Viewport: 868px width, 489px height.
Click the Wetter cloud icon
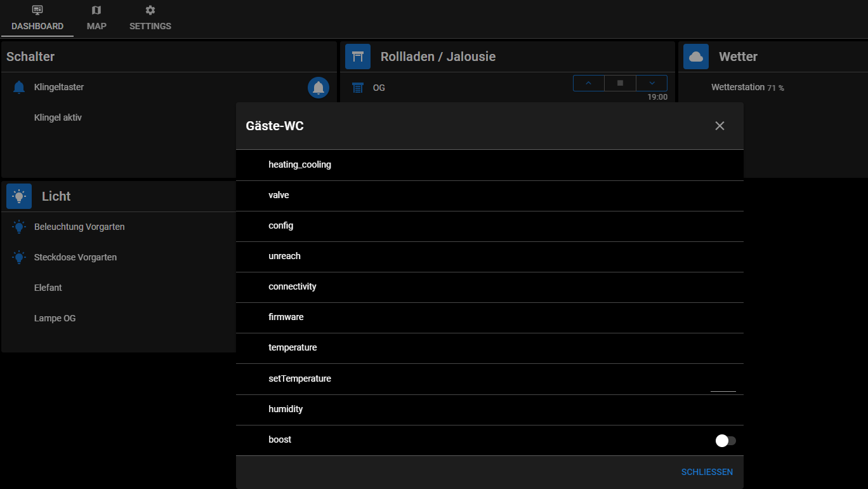[x=696, y=57]
